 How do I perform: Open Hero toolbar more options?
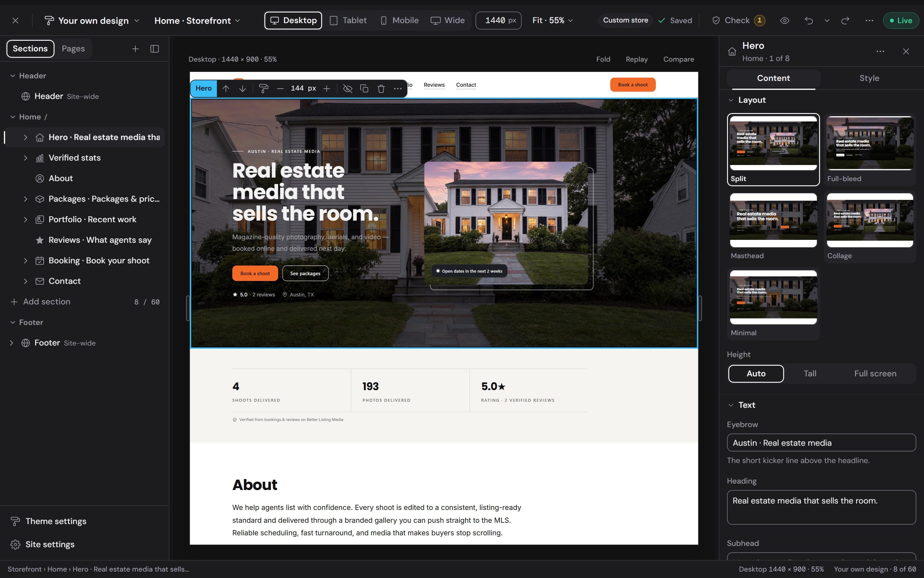coord(398,88)
